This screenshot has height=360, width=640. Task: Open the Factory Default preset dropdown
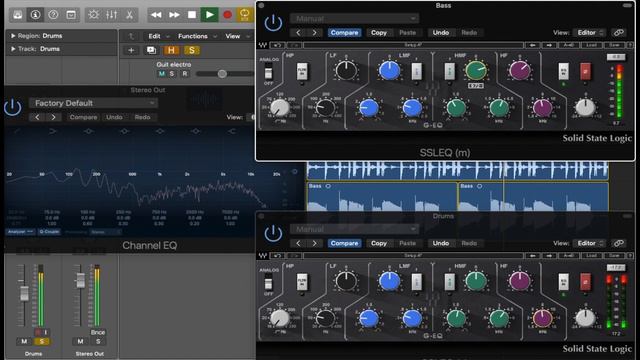click(x=93, y=103)
